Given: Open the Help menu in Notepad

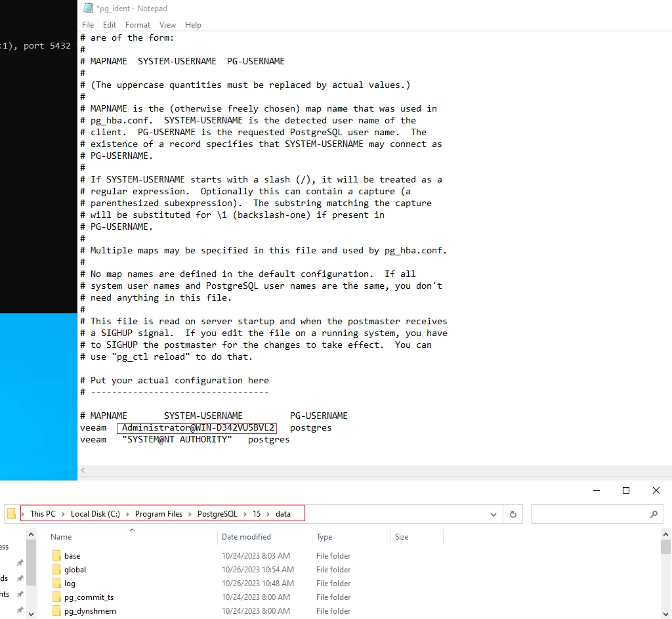Looking at the screenshot, I should click(193, 24).
